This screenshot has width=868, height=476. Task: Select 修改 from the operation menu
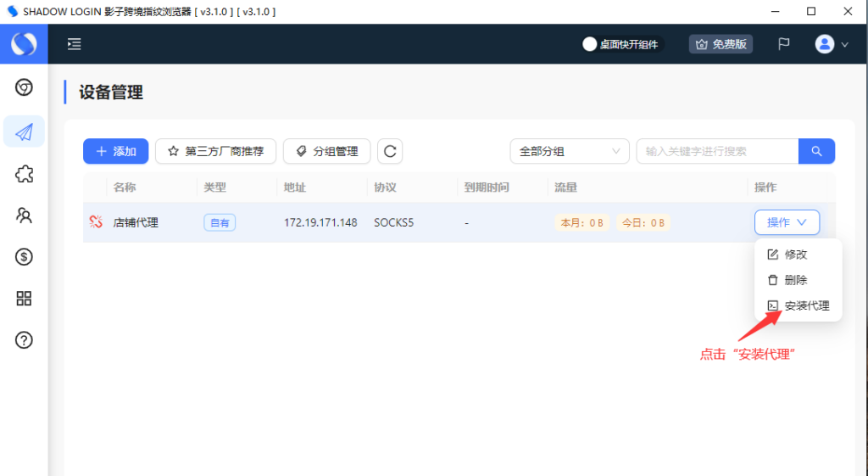[795, 255]
